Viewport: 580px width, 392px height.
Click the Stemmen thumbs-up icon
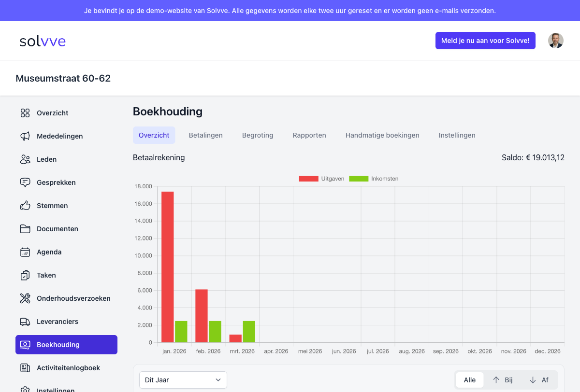25,206
